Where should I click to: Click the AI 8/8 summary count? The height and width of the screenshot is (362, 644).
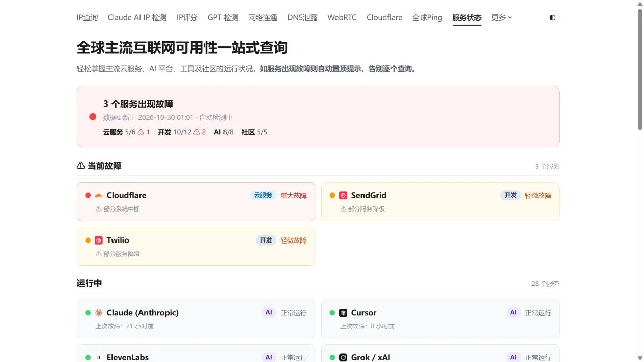(x=223, y=132)
